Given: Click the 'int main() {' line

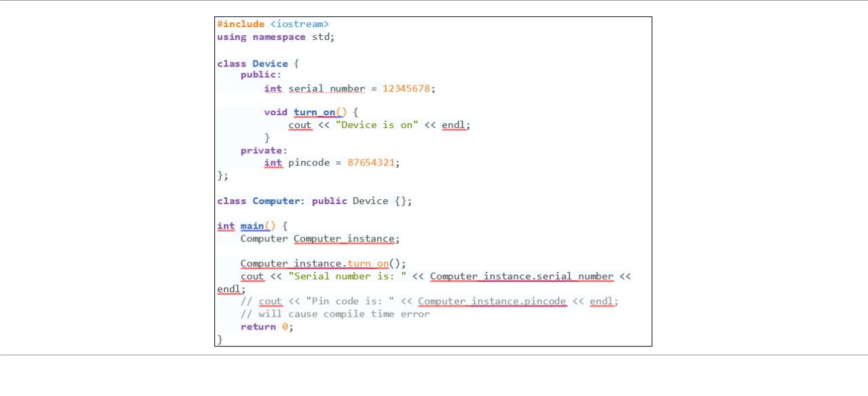Looking at the screenshot, I should coord(252,226).
